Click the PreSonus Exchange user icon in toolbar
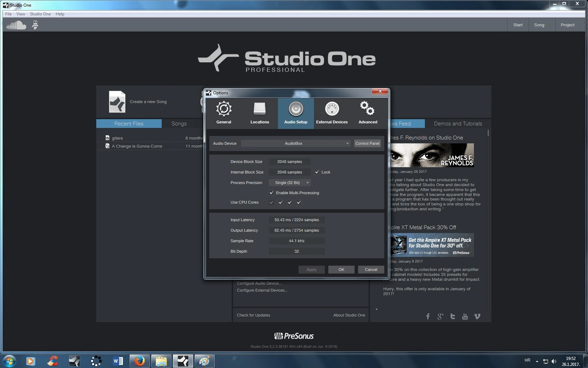 (x=35, y=25)
